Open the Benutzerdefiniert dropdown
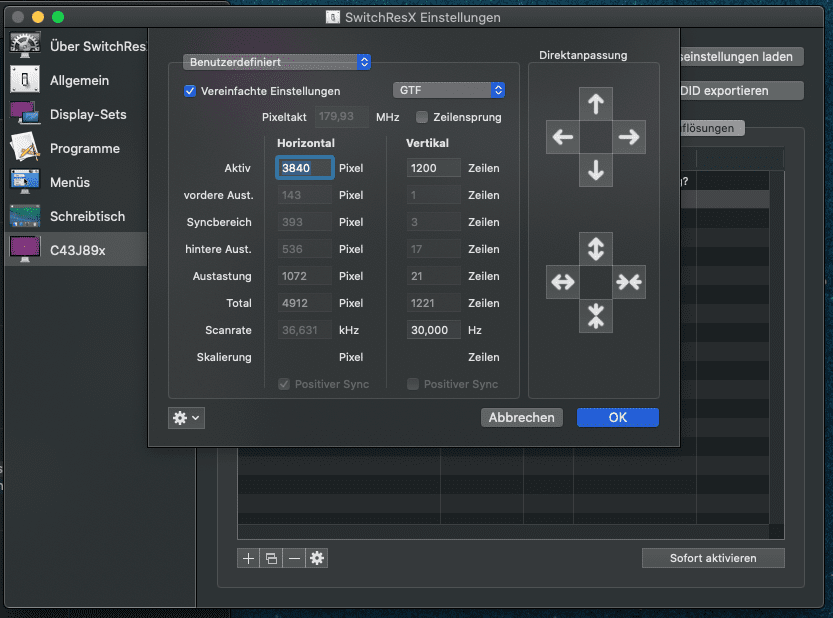The height and width of the screenshot is (618, 833). click(x=277, y=62)
